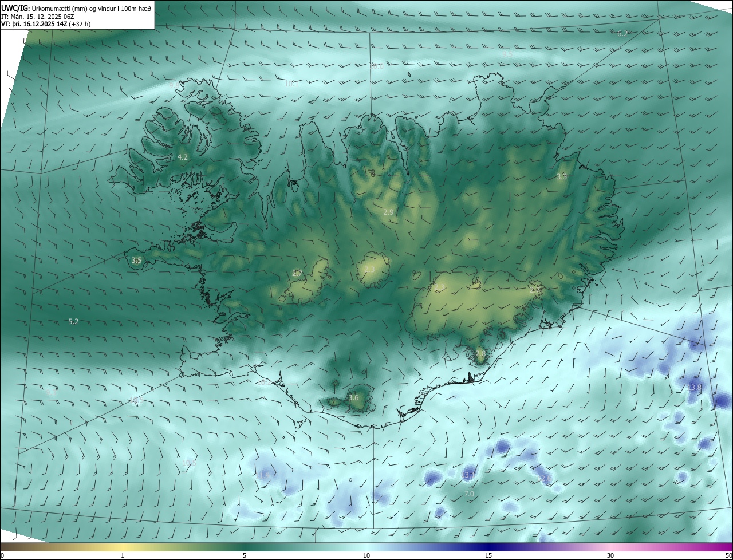Click the 10.1 value north of Iceland
733x560 pixels.
[291, 84]
